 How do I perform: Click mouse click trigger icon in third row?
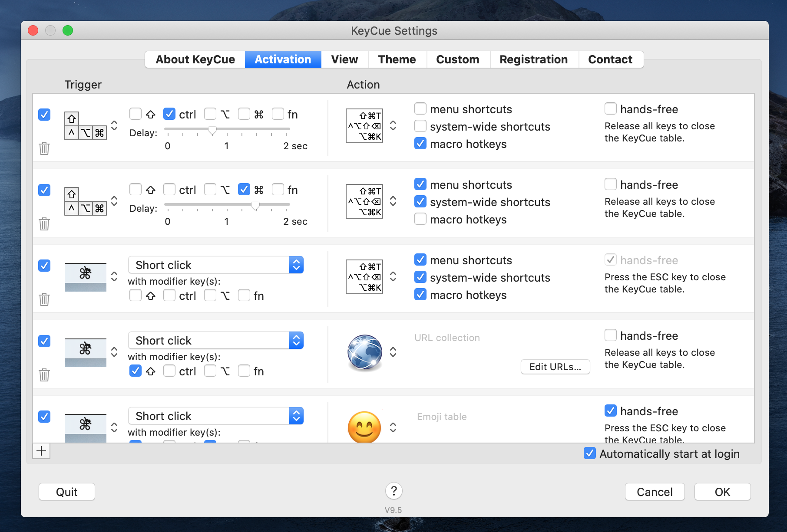pos(86,277)
